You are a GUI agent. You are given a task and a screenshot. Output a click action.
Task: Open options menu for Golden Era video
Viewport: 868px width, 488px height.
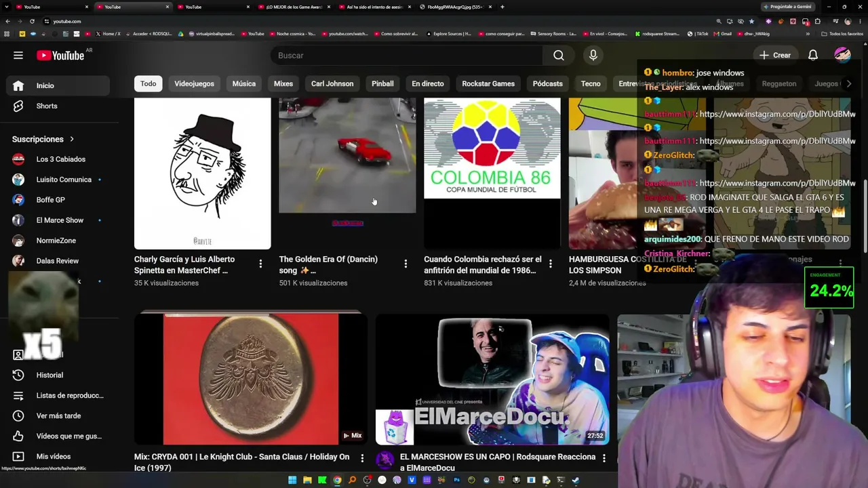coord(406,264)
